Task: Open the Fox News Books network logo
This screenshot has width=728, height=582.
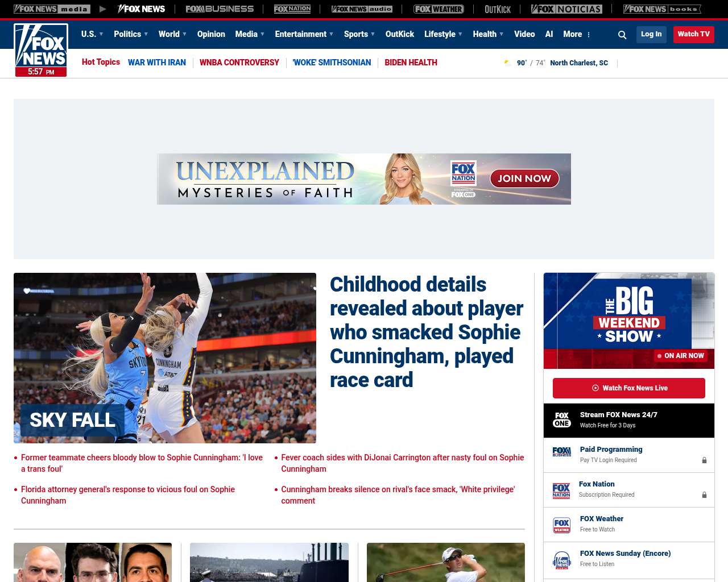Action: coord(662,9)
